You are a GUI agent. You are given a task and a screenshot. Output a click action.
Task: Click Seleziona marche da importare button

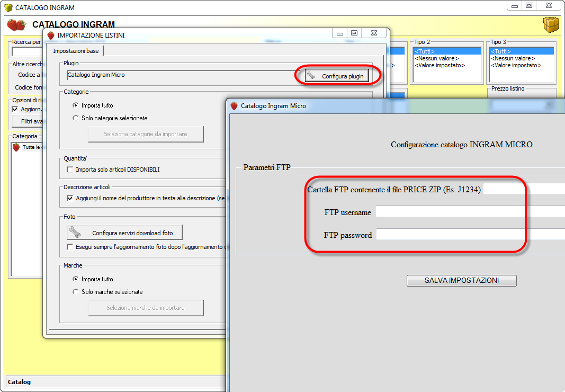click(x=146, y=308)
